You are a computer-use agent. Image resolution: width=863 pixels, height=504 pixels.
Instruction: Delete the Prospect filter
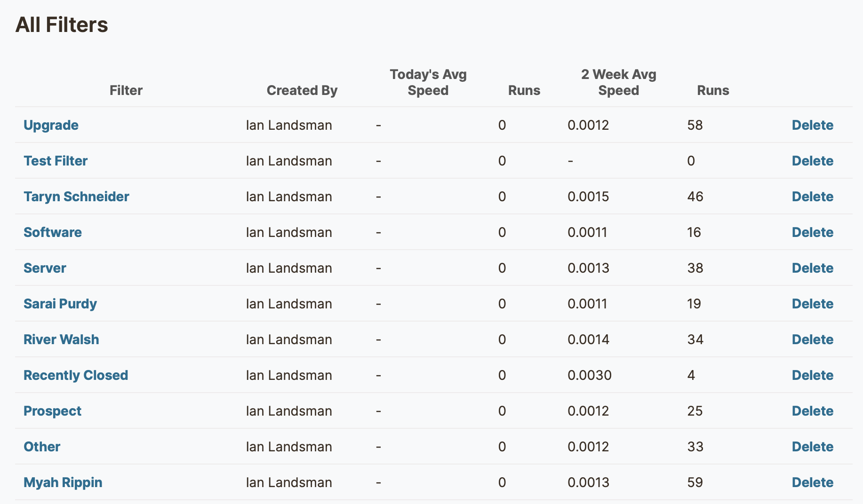tap(813, 411)
